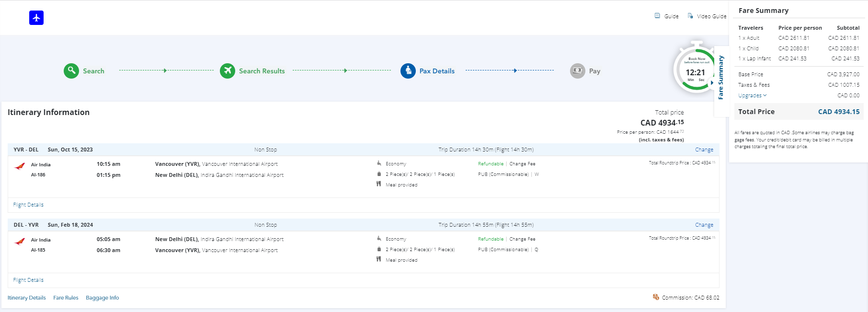Click the green Search magnifier step icon
The width and height of the screenshot is (868, 312).
tap(71, 71)
